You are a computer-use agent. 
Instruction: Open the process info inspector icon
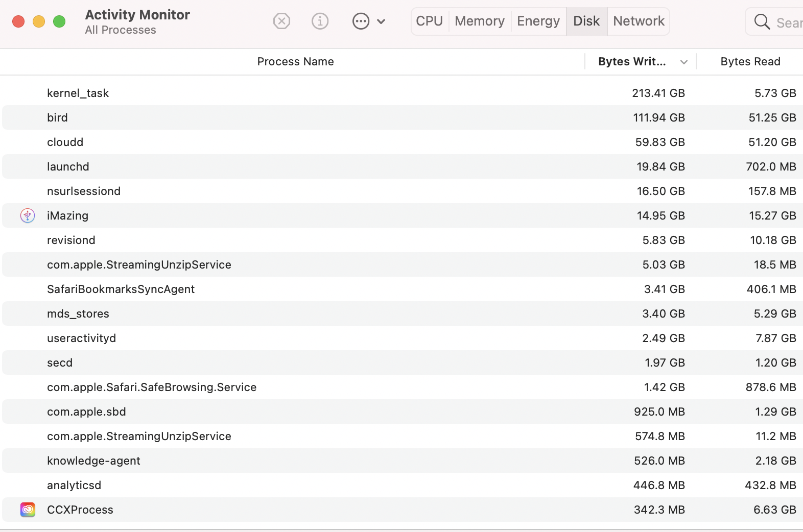[x=320, y=21]
